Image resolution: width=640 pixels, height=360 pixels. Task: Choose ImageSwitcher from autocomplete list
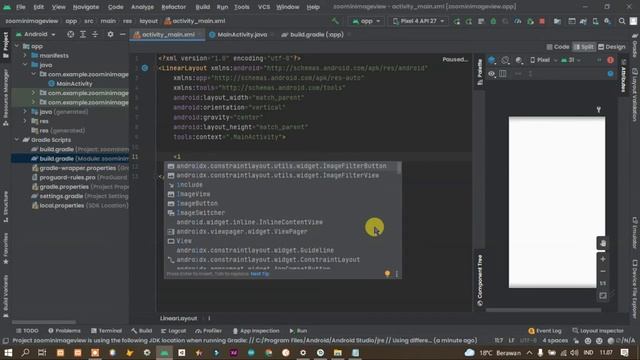[x=282, y=213]
